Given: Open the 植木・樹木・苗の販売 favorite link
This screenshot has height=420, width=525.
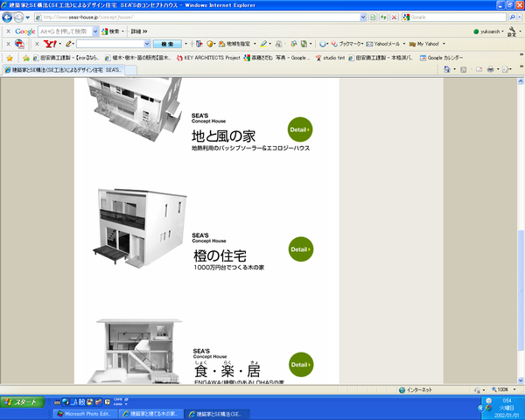Looking at the screenshot, I should (138, 58).
